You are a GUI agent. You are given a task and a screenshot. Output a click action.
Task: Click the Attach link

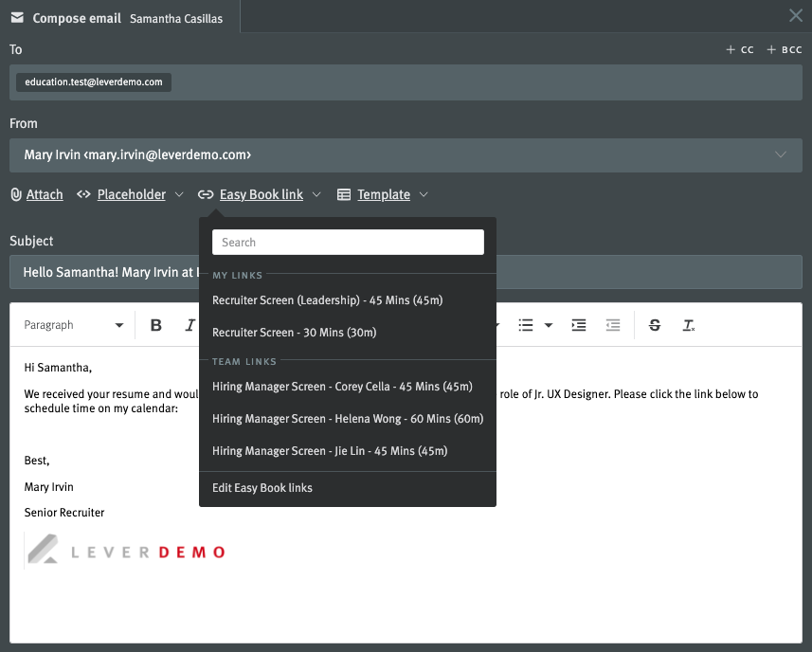[45, 194]
